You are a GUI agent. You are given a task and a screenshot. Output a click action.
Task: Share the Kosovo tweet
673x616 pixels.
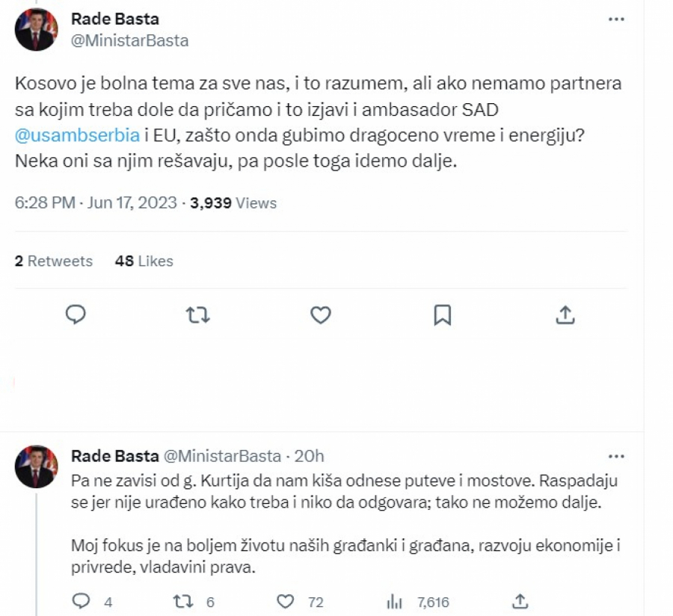click(565, 315)
